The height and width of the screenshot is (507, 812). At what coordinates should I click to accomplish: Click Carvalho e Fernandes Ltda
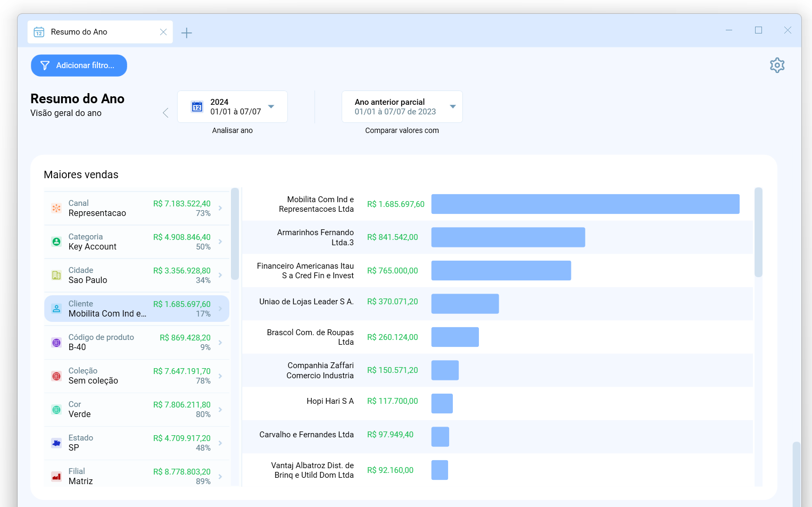click(x=306, y=435)
